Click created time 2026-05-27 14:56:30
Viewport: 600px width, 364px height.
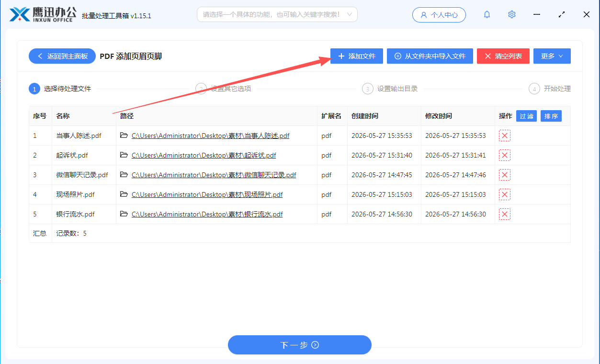click(382, 214)
